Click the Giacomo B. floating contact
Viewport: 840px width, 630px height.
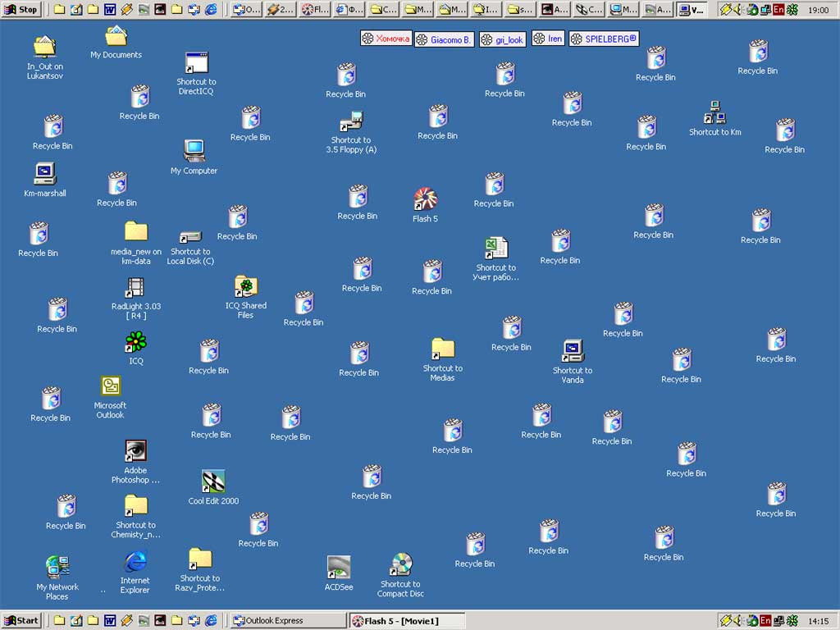(444, 39)
